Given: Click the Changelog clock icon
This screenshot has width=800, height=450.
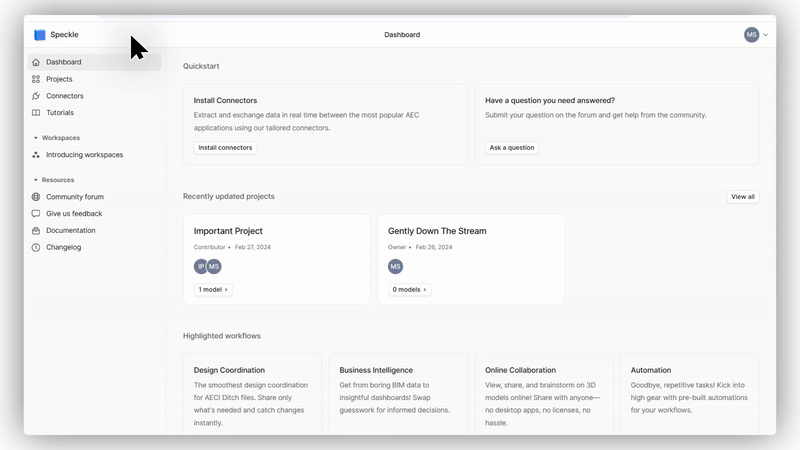Looking at the screenshot, I should [x=36, y=247].
